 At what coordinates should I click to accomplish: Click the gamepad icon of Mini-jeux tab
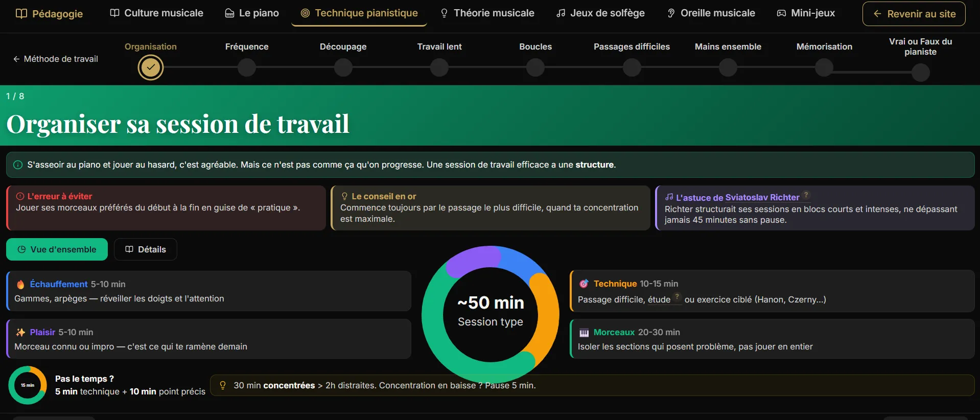click(782, 13)
